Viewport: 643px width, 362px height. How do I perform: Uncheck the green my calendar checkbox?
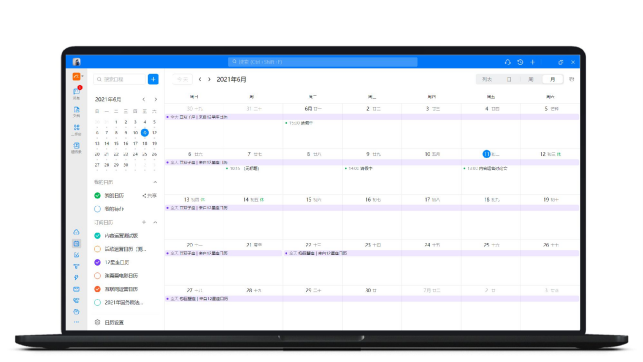[x=97, y=196]
